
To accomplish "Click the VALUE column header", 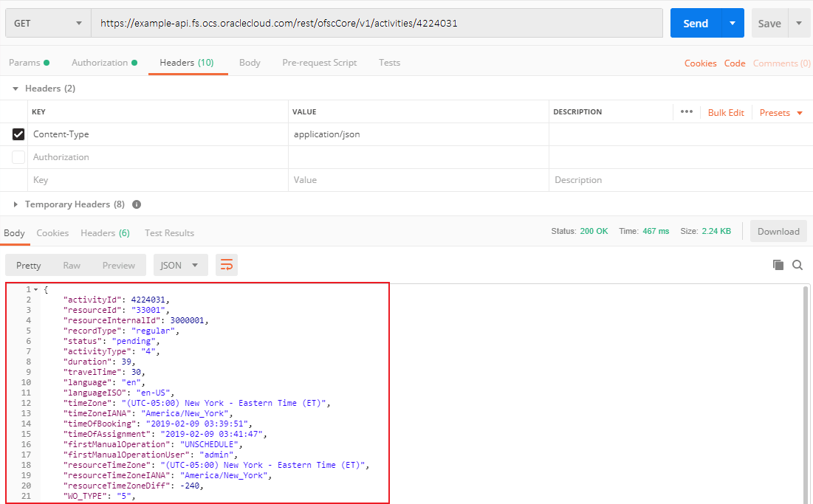I will pyautogui.click(x=304, y=112).
